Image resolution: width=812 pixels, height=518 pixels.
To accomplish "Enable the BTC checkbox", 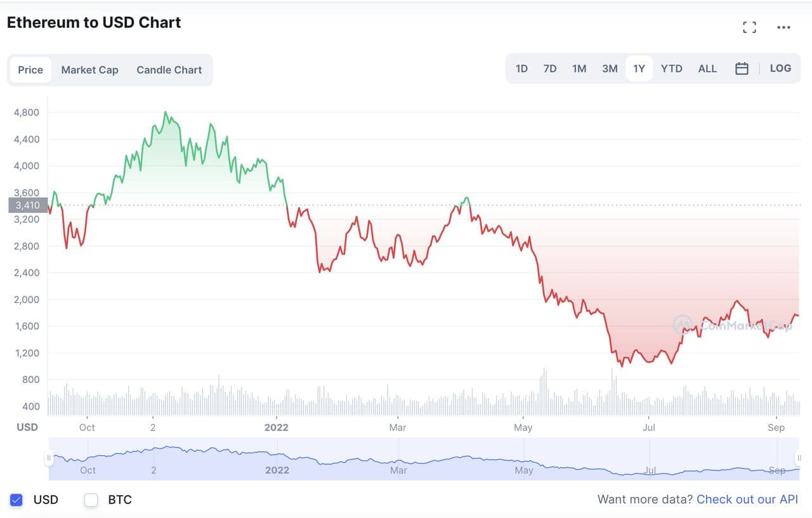I will tap(91, 500).
